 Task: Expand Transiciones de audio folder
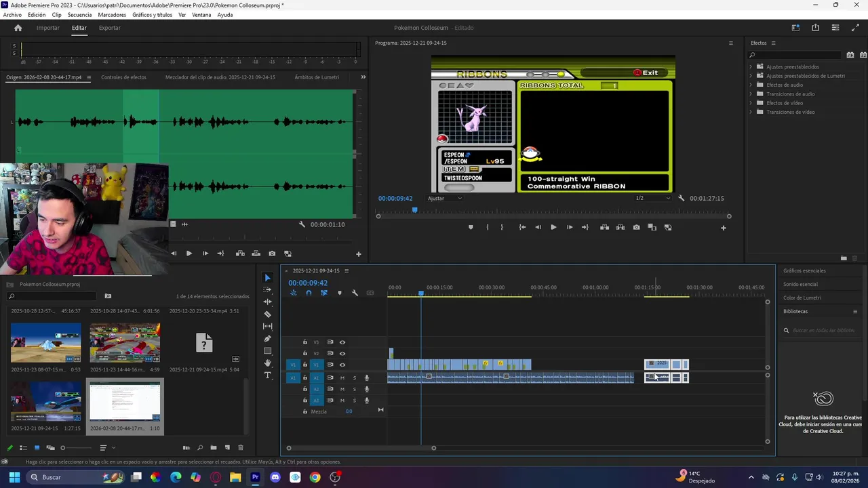pyautogui.click(x=751, y=94)
